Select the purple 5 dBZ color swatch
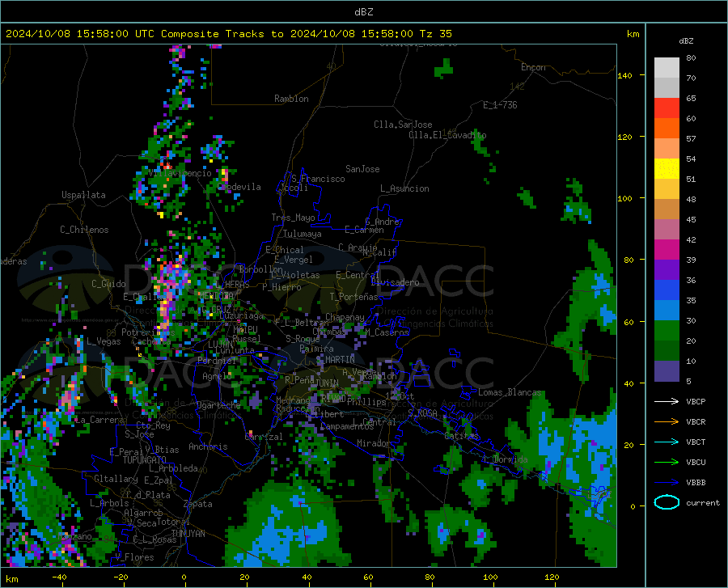Image resolution: width=728 pixels, height=588 pixels. click(667, 371)
